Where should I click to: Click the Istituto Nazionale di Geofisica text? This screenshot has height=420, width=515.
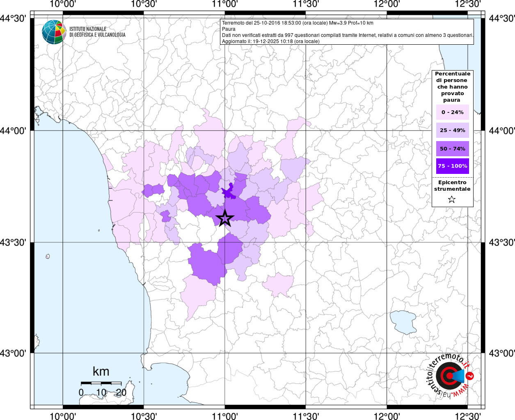click(97, 32)
